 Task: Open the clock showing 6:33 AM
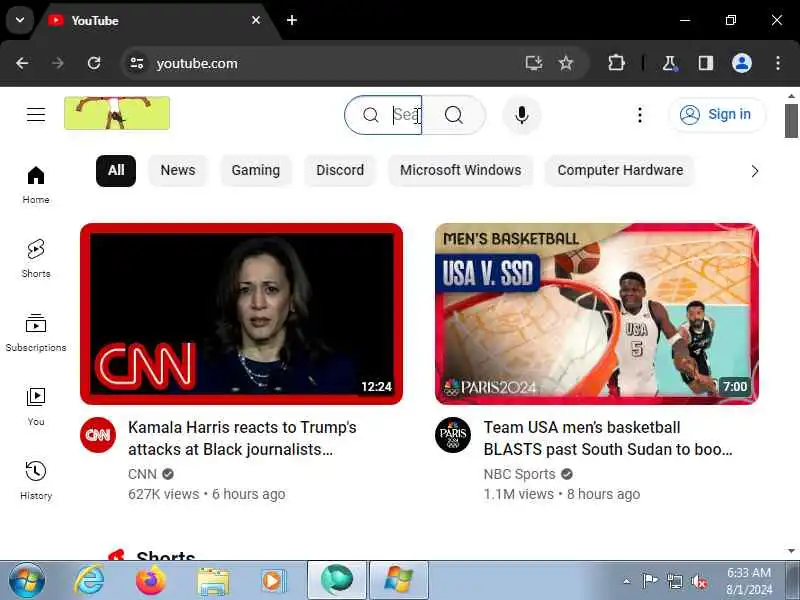tap(749, 581)
